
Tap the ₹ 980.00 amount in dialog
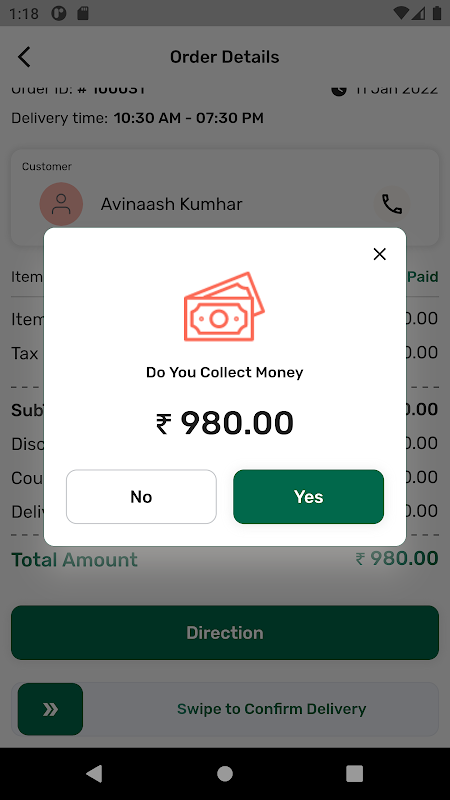tap(224, 423)
